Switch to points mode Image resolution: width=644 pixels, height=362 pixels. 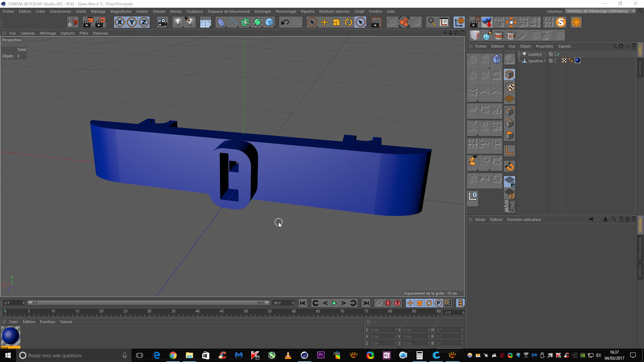509,111
